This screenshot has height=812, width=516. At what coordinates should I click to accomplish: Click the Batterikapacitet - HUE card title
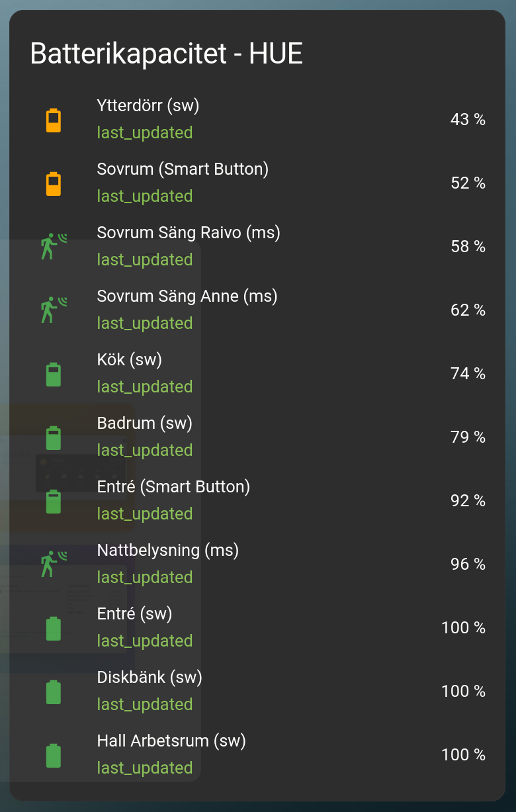pyautogui.click(x=166, y=54)
